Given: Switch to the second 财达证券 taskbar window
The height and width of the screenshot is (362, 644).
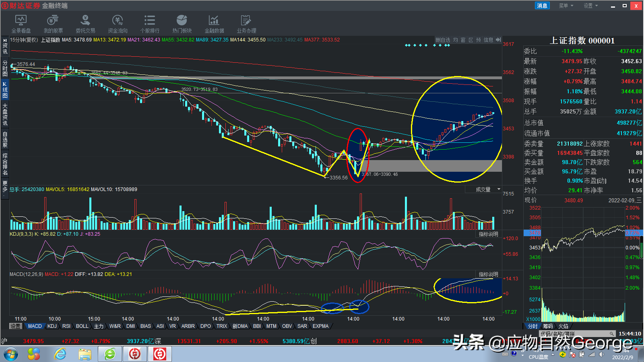Looking at the screenshot, I should coord(160,354).
